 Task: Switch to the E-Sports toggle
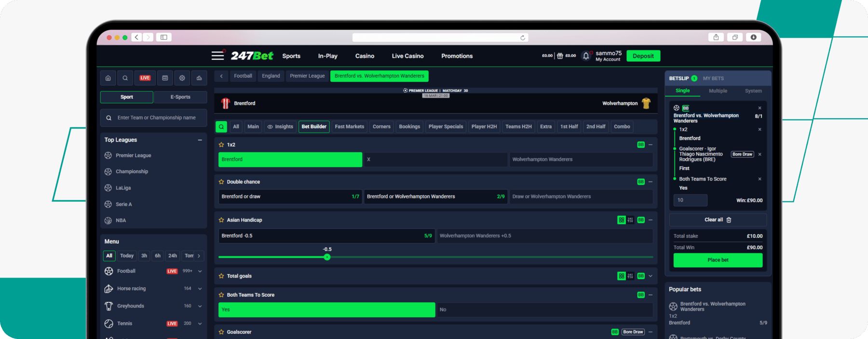pos(180,97)
